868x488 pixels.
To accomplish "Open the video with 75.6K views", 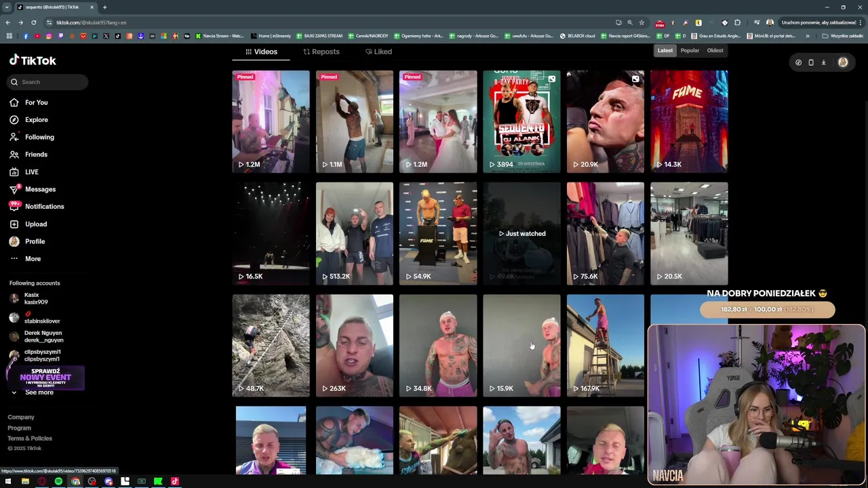I will (x=606, y=233).
